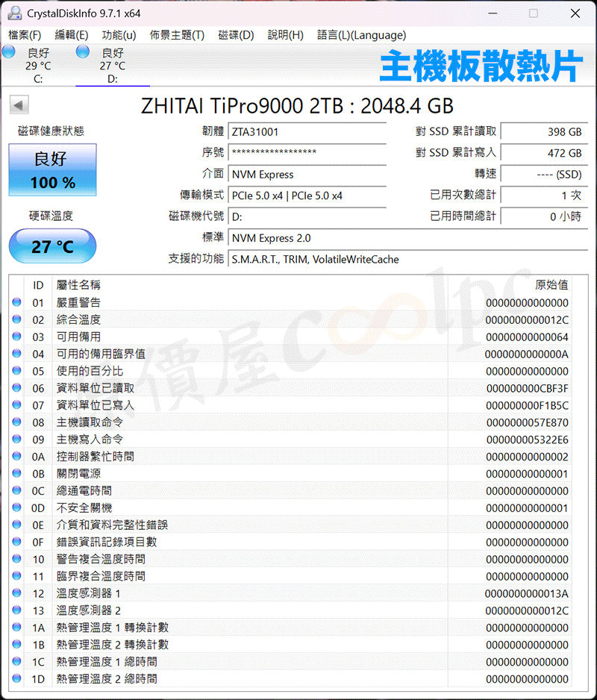The image size is (597, 700).
Task: Click status orb for attribute 01 嚴重警告
Action: [17, 302]
